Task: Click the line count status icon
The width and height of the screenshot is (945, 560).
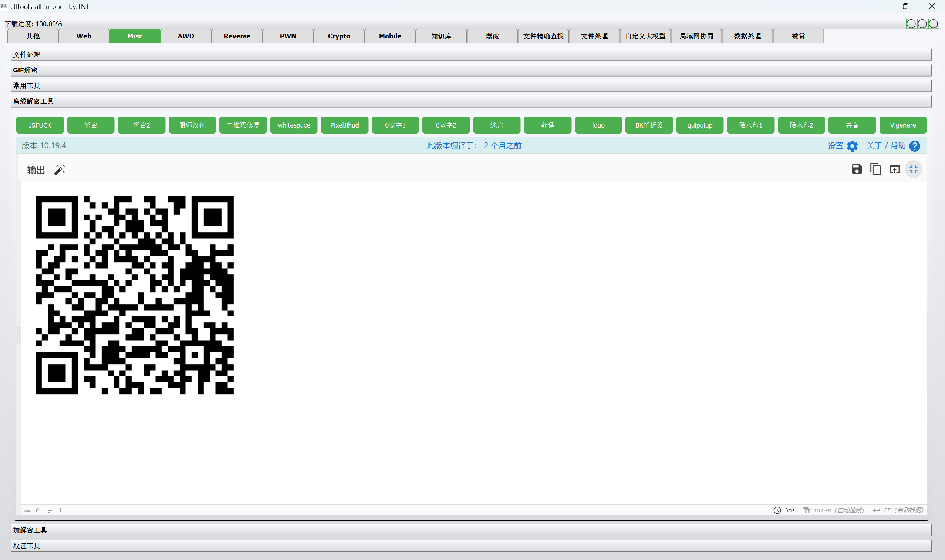Action: coord(51,510)
